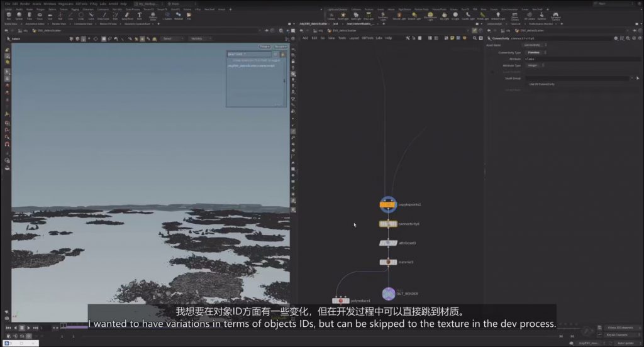Image resolution: width=644 pixels, height=347 pixels.
Task: Select the Spray Paint shelf tool
Action: coord(127,16)
